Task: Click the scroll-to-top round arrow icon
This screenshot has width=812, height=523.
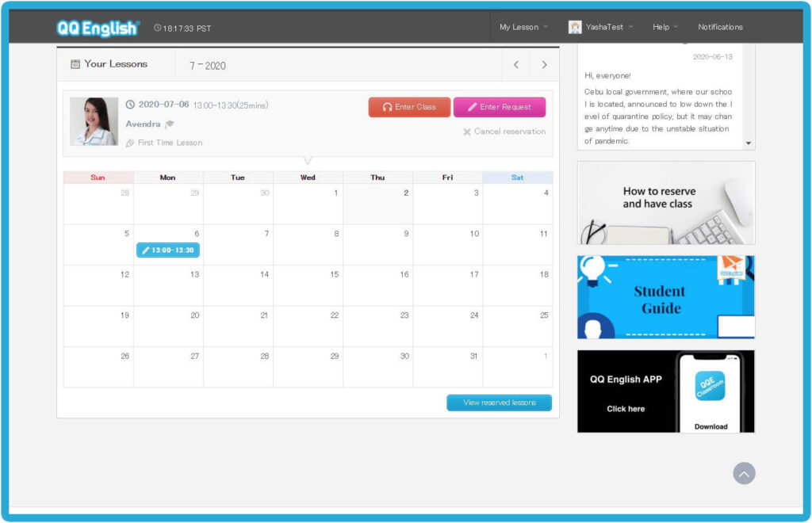Action: pyautogui.click(x=744, y=474)
